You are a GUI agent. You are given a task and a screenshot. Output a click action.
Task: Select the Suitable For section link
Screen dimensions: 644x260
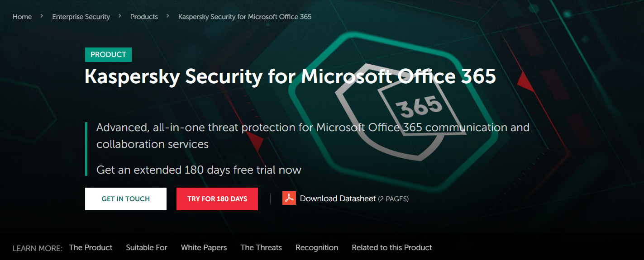(147, 247)
